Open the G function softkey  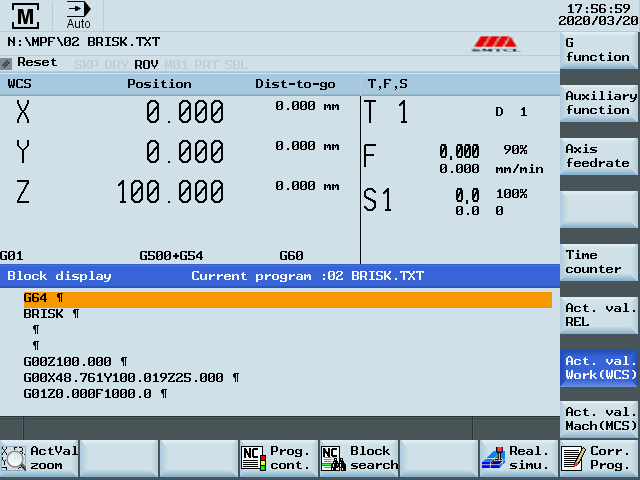[x=598, y=50]
